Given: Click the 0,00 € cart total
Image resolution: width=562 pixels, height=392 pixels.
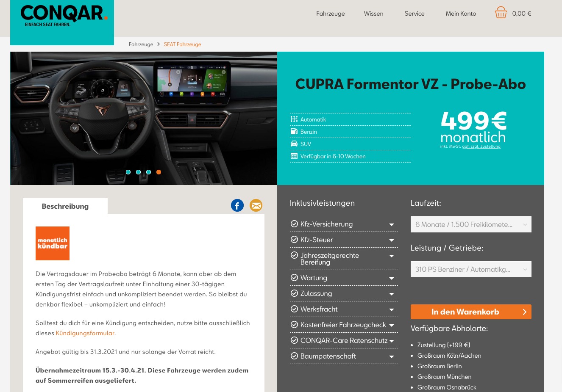Looking at the screenshot, I should click(x=522, y=14).
